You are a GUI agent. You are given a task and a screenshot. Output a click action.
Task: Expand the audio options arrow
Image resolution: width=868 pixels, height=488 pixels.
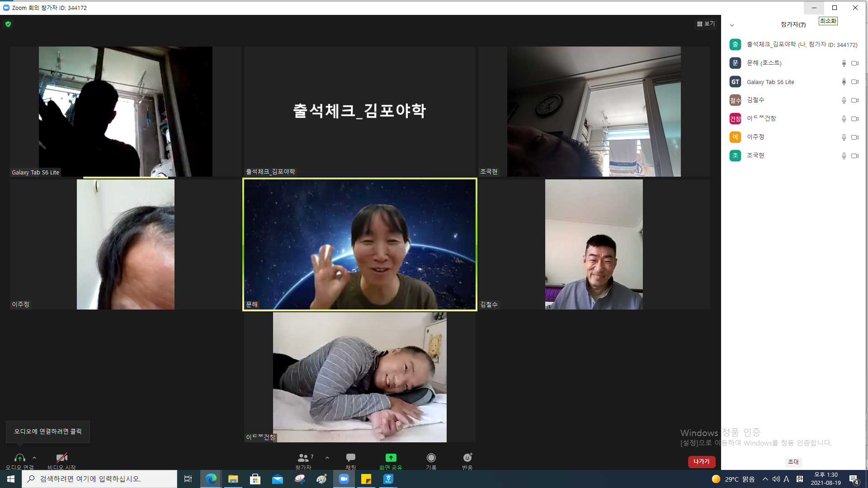(34, 458)
